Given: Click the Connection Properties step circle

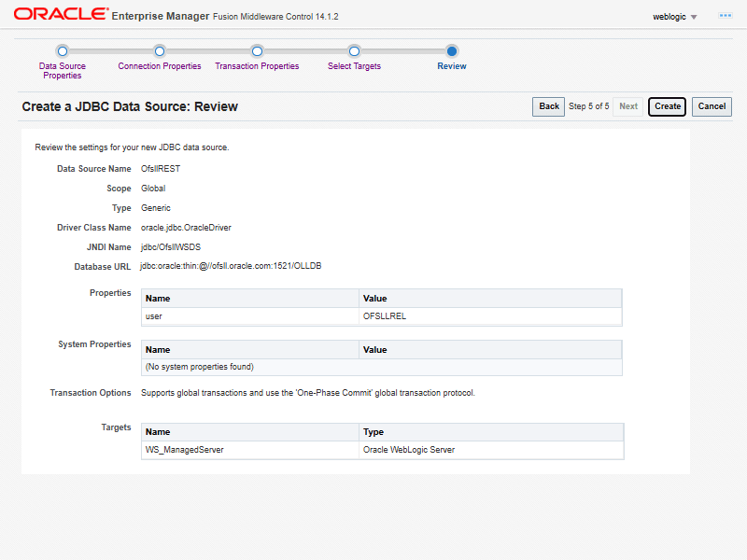Looking at the screenshot, I should pyautogui.click(x=160, y=51).
